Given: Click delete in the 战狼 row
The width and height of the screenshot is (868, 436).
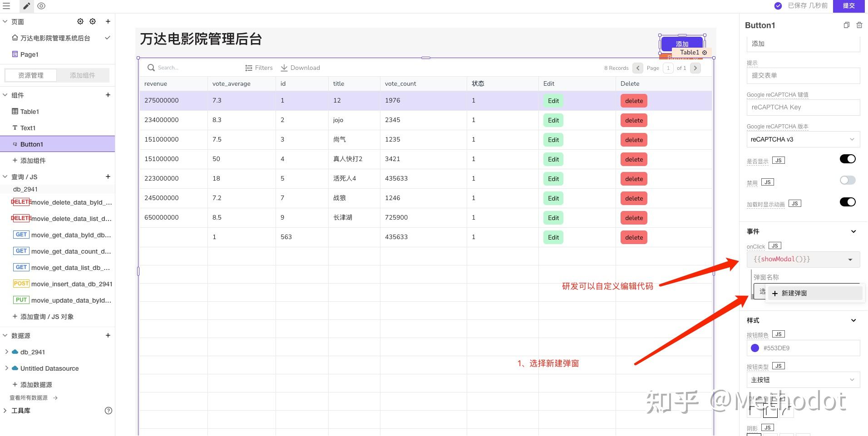Looking at the screenshot, I should tap(634, 198).
